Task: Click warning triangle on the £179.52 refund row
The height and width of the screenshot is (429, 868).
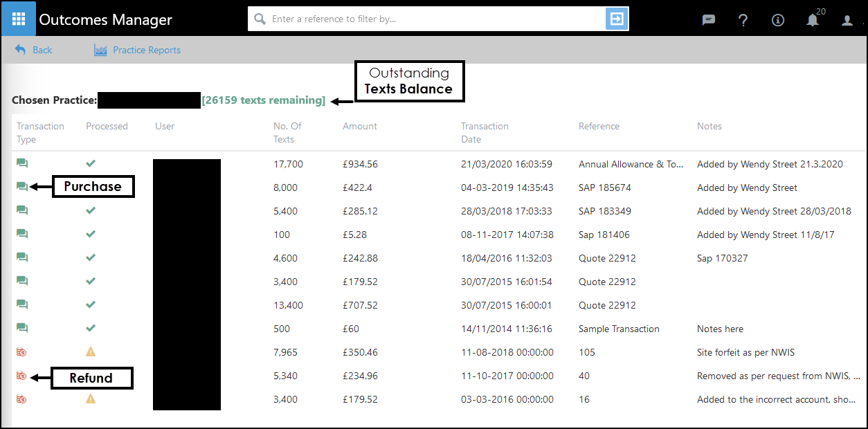Action: pos(91,399)
